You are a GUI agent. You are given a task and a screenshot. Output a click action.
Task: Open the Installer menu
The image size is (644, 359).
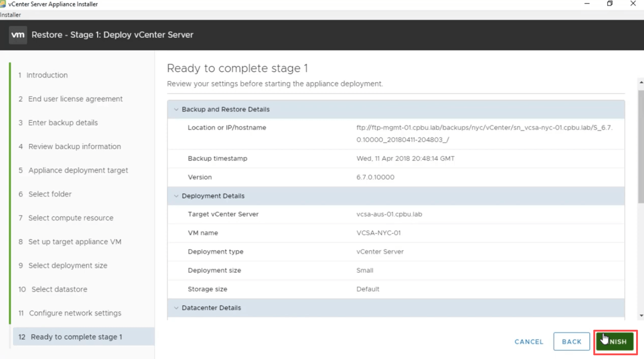[11, 15]
